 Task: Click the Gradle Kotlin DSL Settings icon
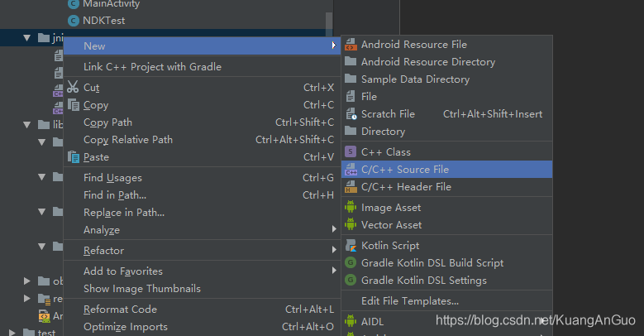351,280
